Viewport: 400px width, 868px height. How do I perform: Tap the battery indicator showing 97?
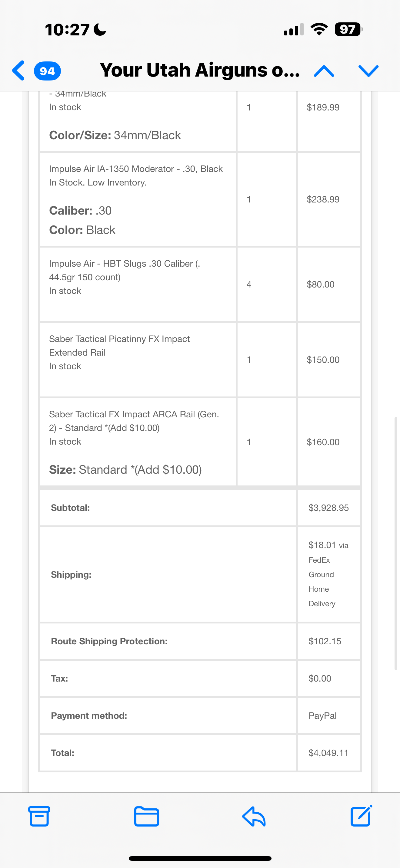coord(349,29)
